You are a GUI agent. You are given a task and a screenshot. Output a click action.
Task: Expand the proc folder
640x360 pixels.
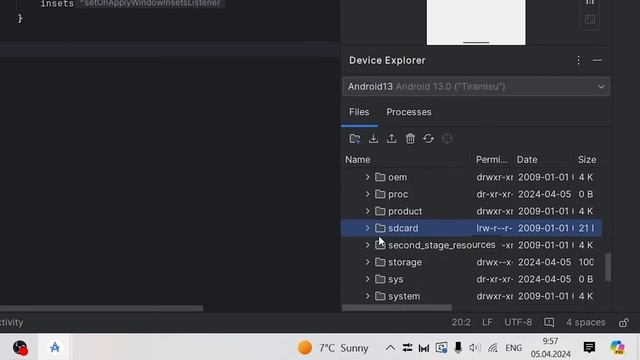pyautogui.click(x=367, y=194)
